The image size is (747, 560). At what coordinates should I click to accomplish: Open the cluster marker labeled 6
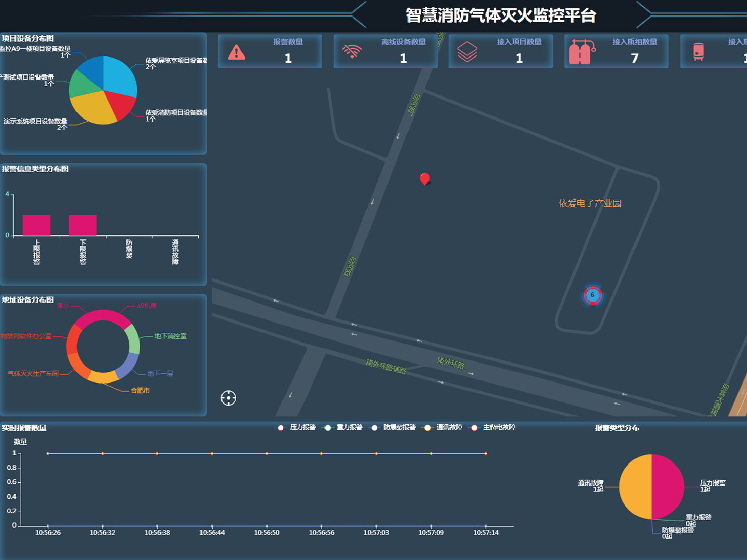[592, 296]
